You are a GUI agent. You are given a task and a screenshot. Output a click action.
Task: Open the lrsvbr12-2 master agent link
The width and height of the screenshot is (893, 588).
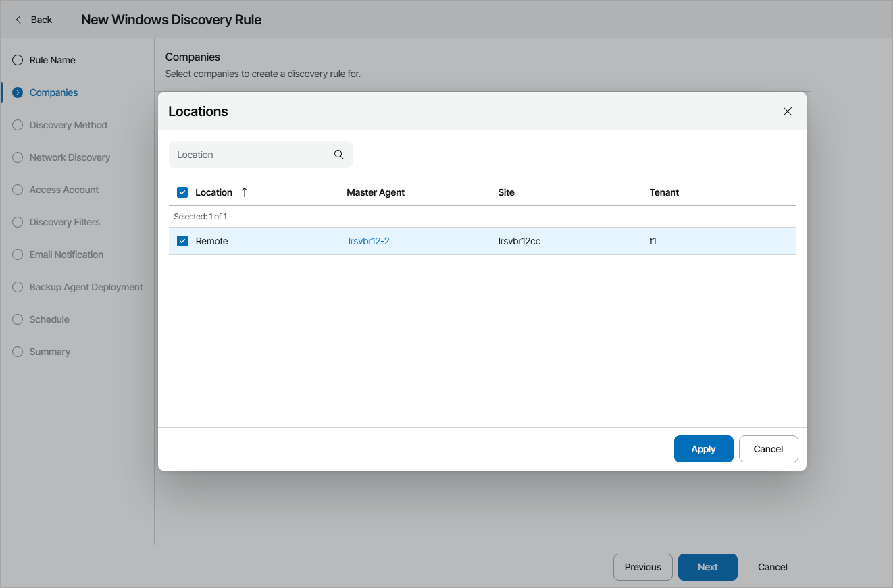coord(369,241)
